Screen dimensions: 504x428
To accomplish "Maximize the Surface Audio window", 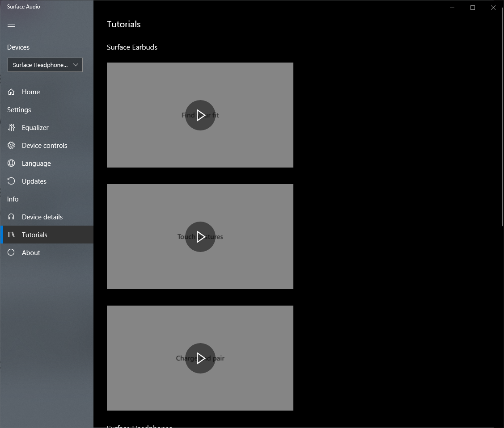I will coord(473,8).
